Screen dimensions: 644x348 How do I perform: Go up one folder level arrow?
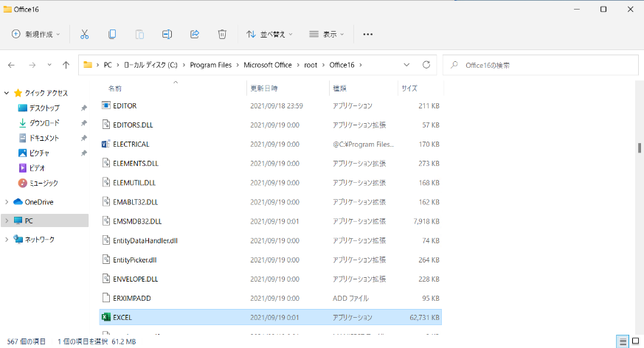click(x=66, y=65)
